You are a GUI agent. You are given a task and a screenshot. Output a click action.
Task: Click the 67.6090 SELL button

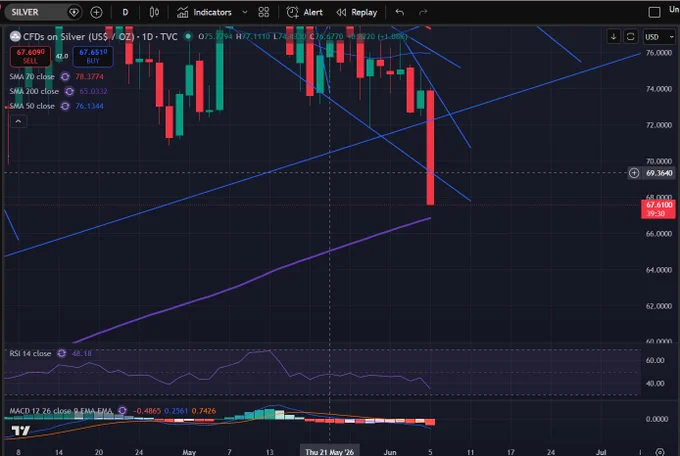30,56
